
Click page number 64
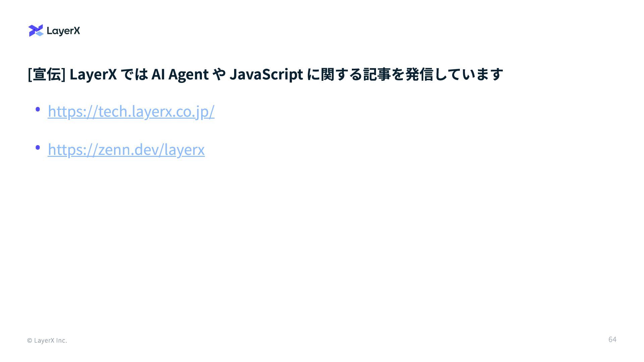pyautogui.click(x=612, y=340)
